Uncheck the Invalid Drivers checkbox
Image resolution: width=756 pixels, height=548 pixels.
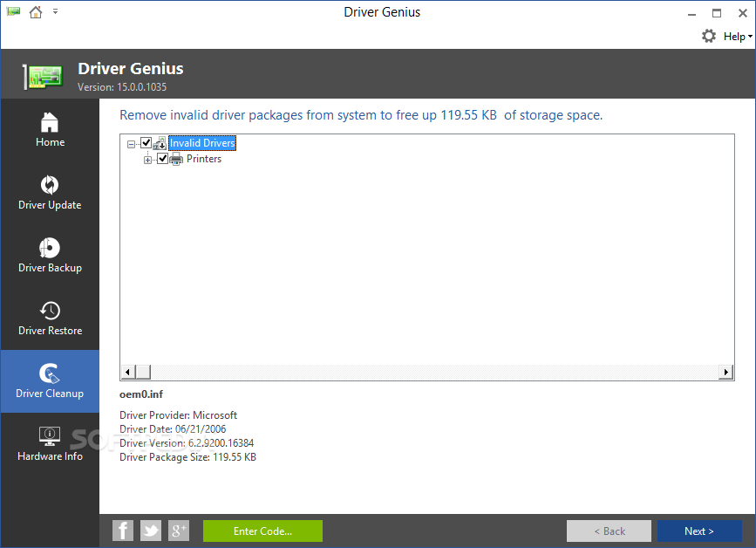[146, 143]
